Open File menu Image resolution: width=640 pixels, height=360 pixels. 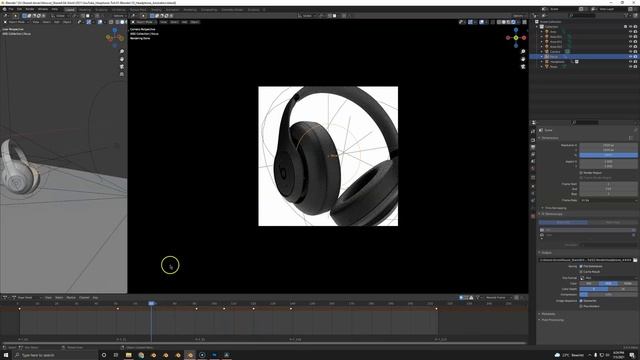tap(11, 9)
